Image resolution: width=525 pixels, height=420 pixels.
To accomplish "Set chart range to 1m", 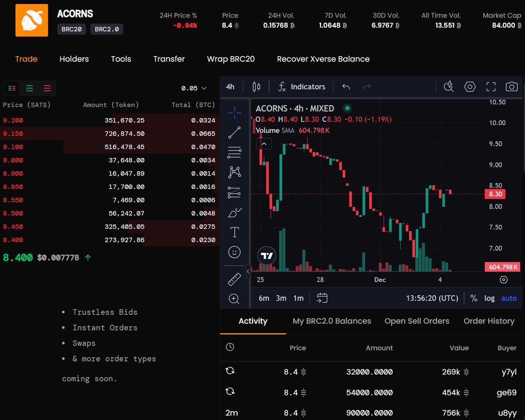I will (x=298, y=298).
